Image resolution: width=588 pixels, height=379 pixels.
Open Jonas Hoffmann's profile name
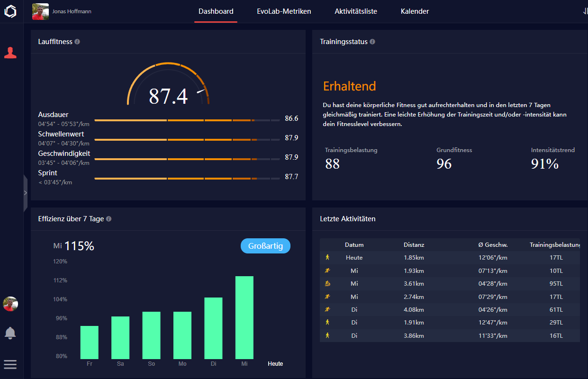click(72, 11)
